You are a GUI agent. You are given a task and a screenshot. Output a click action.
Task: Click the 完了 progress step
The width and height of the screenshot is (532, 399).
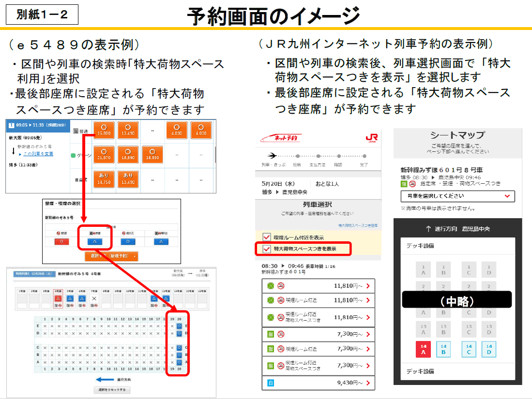point(364,165)
